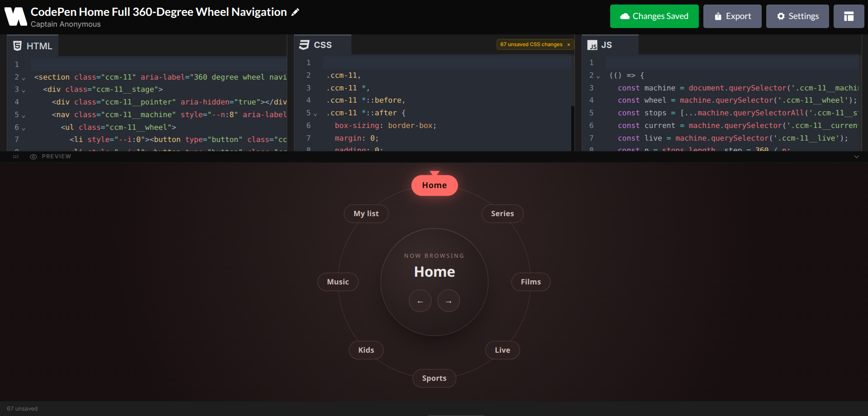
Task: Click the pen title text
Action: tap(159, 12)
